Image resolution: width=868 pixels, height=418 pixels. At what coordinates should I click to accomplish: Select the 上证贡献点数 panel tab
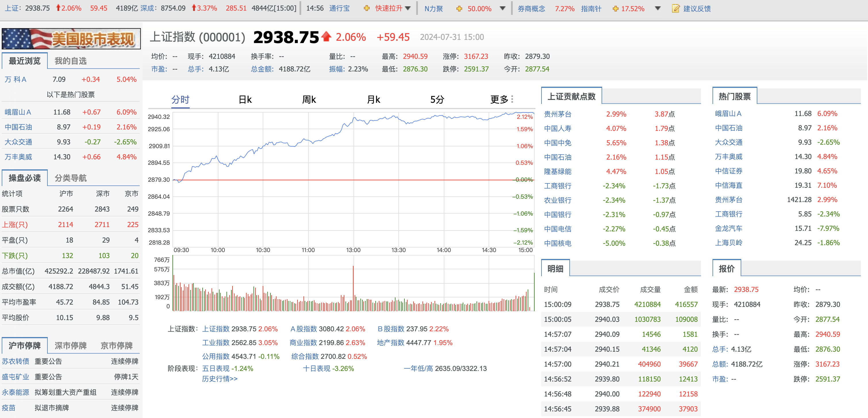571,96
